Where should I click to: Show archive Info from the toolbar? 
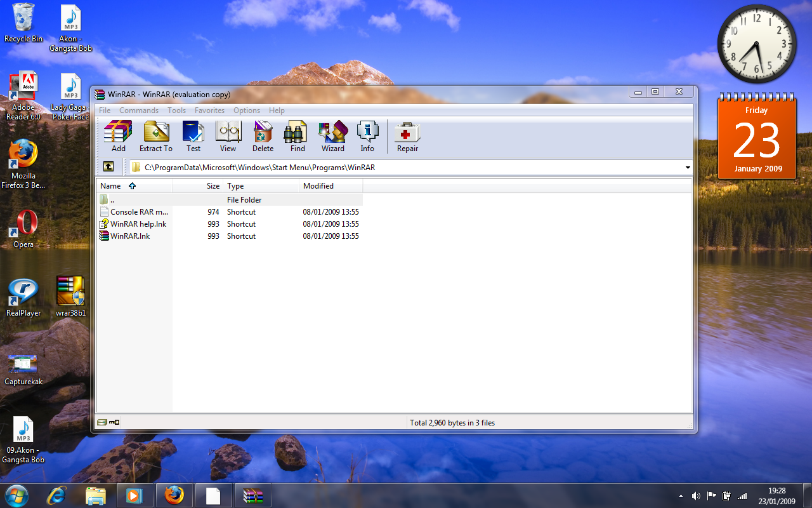[x=367, y=137]
